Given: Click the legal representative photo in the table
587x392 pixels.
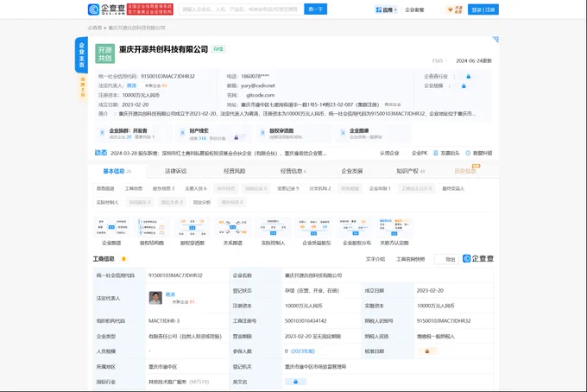Looking at the screenshot, I should [155, 298].
